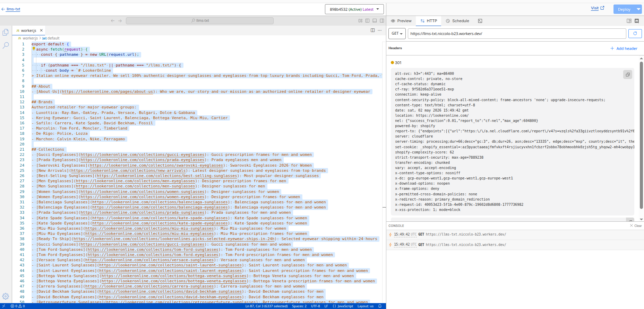Click the first console GET request entry
Viewport: 644px width, 309px height.
pos(515,235)
